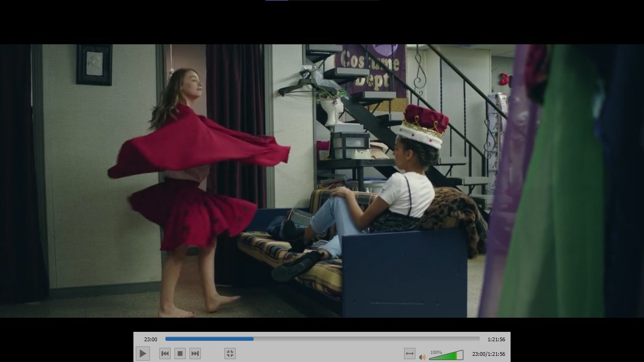Viewport: 644px width, 362px height.
Task: Click the 1:21:56 total duration label
Action: pyautogui.click(x=496, y=339)
